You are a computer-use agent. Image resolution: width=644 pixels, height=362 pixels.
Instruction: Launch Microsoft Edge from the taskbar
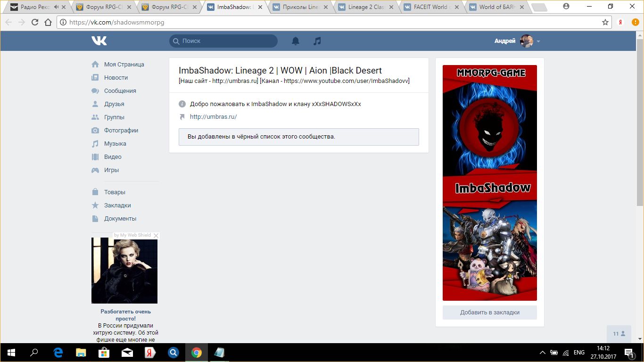click(x=58, y=353)
